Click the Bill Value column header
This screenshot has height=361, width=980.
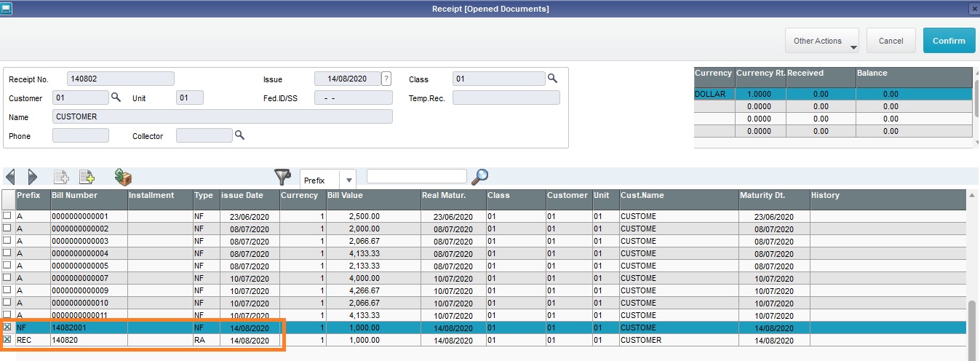coord(373,196)
